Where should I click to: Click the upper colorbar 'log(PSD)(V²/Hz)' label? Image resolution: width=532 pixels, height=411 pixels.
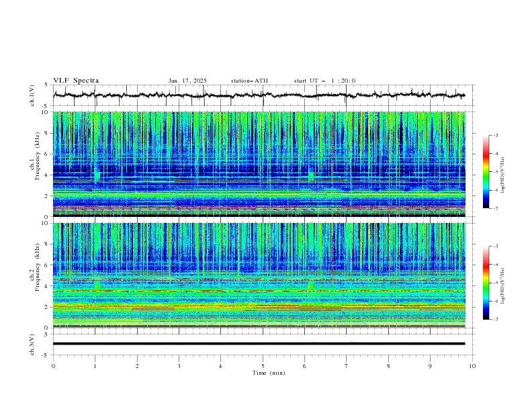[x=503, y=175]
